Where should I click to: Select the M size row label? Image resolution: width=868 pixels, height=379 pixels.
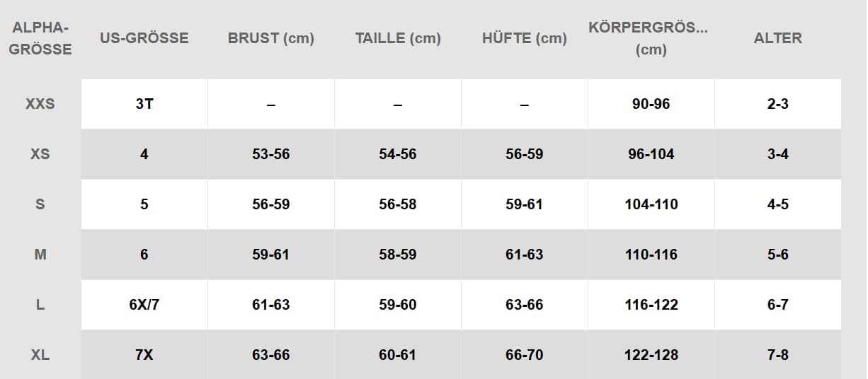coord(40,255)
